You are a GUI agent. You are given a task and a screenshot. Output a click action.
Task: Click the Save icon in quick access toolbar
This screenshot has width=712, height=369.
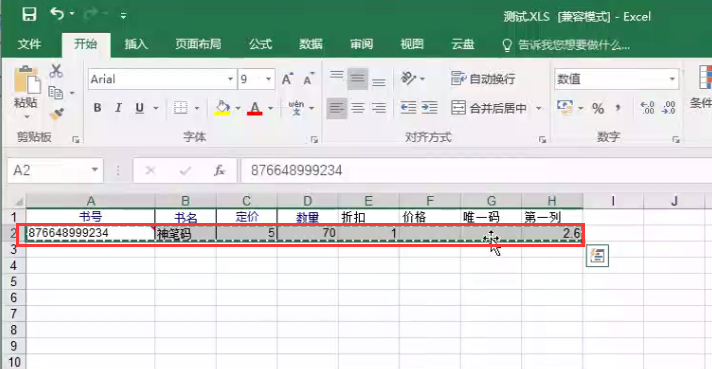click(29, 15)
